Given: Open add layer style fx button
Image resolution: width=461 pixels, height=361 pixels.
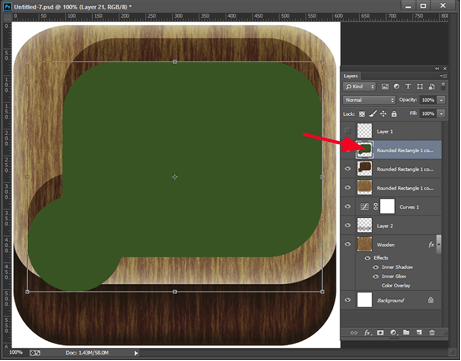Looking at the screenshot, I should [367, 333].
